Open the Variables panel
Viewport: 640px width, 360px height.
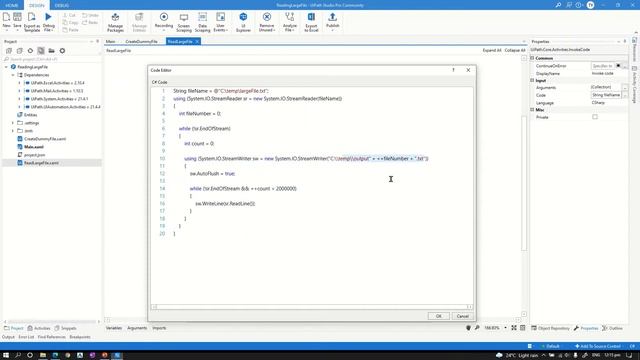coord(114,328)
